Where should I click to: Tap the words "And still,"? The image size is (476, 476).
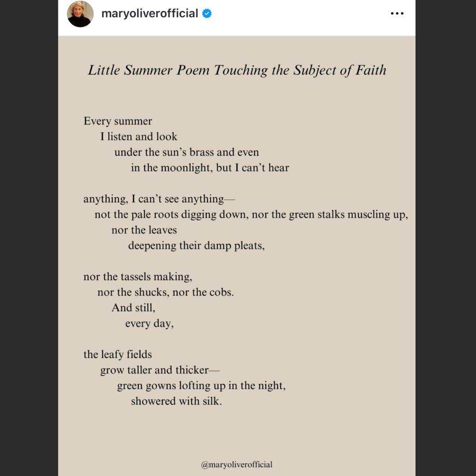(133, 308)
